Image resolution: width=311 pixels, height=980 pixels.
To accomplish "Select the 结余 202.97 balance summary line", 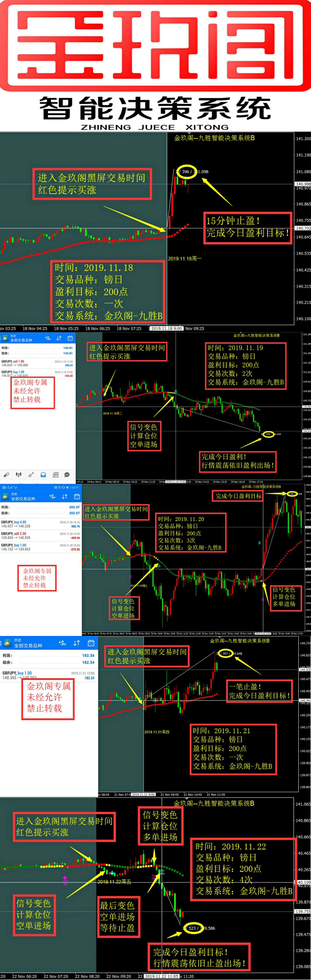I will [40, 513].
